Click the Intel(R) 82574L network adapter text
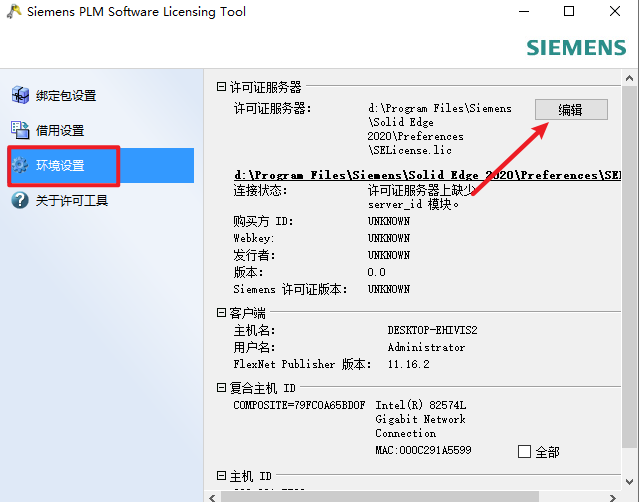The height and width of the screenshot is (502, 639). (x=421, y=419)
